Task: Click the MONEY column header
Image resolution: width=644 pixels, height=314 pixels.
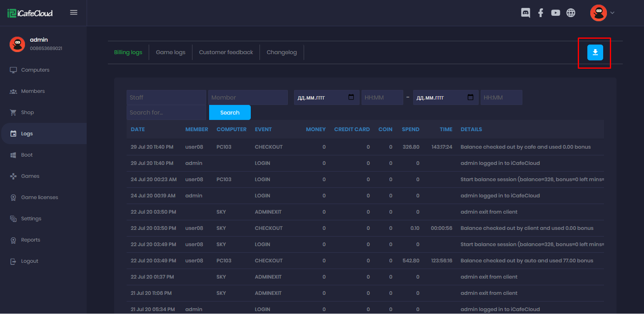Action: click(316, 130)
